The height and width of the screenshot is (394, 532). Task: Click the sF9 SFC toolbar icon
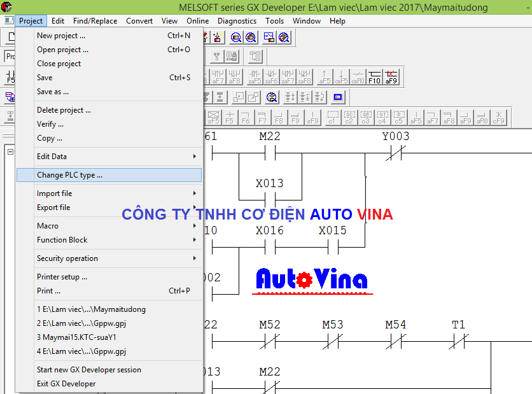[x=312, y=118]
